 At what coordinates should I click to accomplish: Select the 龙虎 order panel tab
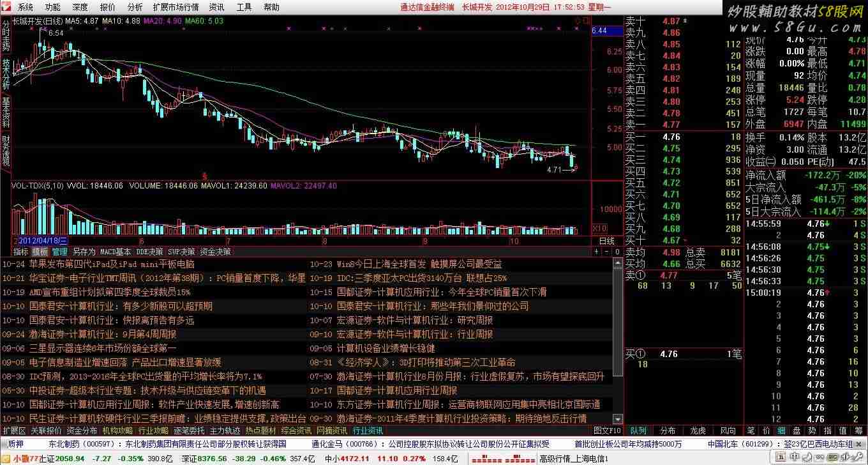point(698,431)
